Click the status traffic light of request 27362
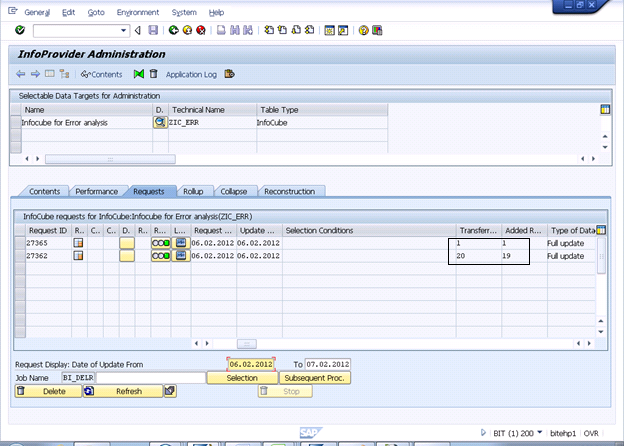 pos(161,256)
